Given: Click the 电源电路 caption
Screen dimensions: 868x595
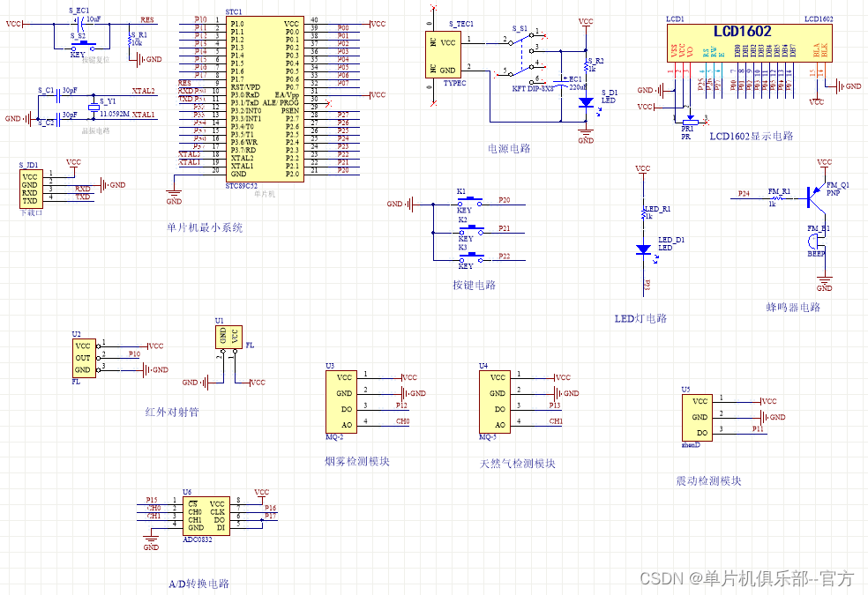Looking at the screenshot, I should pyautogui.click(x=509, y=148).
